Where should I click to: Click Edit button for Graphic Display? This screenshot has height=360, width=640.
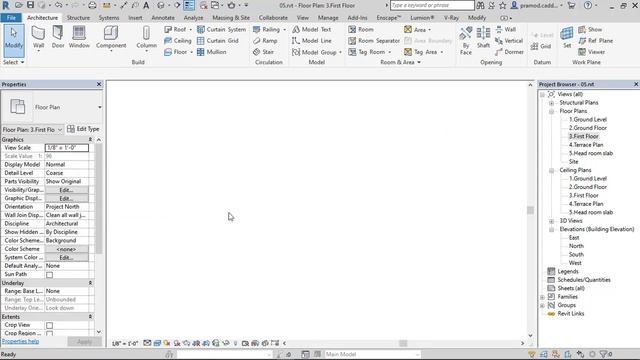(x=67, y=198)
